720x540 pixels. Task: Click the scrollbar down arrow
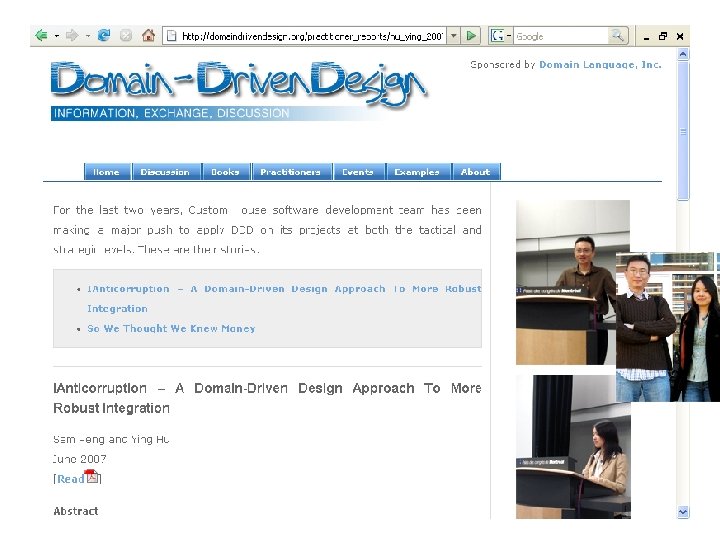683,512
